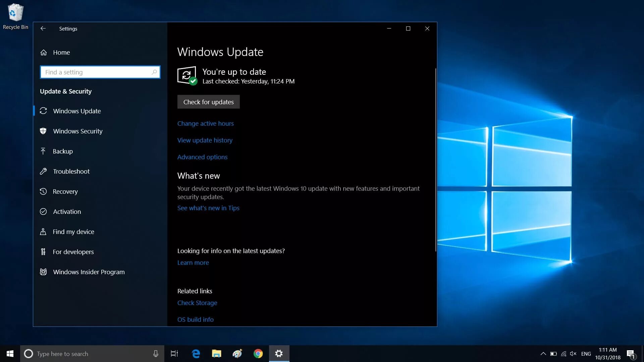This screenshot has width=644, height=362.
Task: Open Change active hours settings
Action: pos(205,123)
